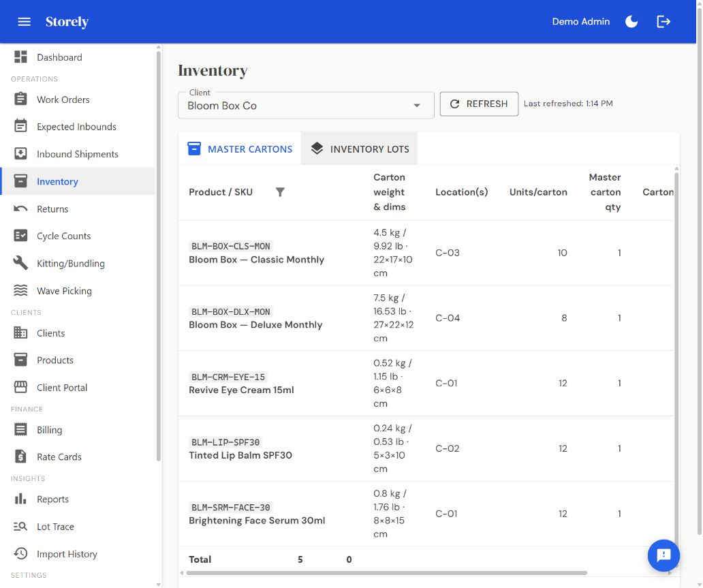Click the Client Portal storefront icon
Viewport: 703px width, 588px height.
(20, 387)
